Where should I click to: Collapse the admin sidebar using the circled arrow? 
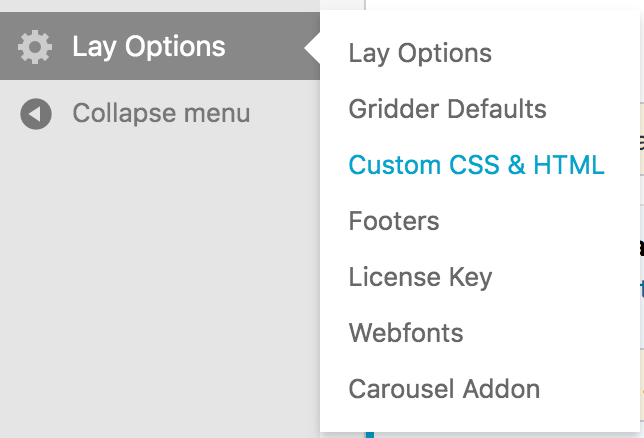tap(35, 114)
